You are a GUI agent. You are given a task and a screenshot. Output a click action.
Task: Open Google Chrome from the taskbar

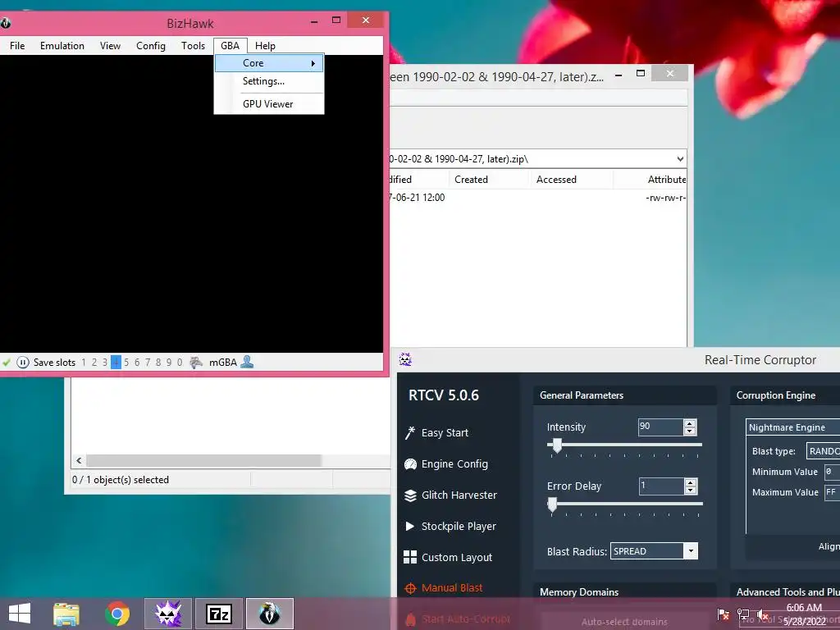[x=116, y=614]
